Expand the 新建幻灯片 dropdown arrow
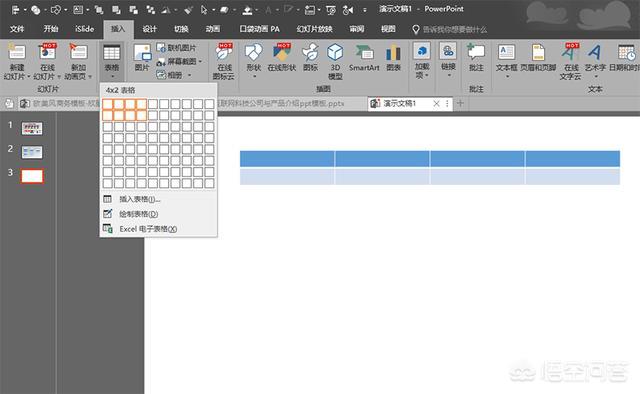The width and height of the screenshot is (640, 394). click(x=29, y=77)
